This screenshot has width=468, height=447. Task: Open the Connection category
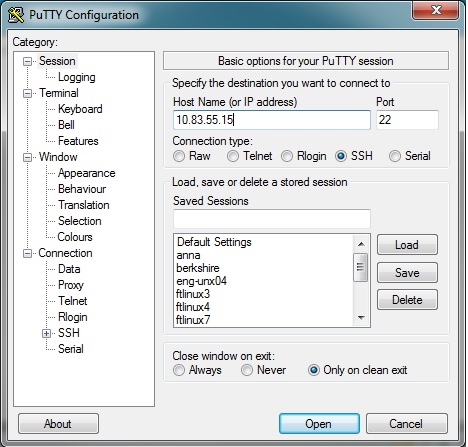point(65,253)
